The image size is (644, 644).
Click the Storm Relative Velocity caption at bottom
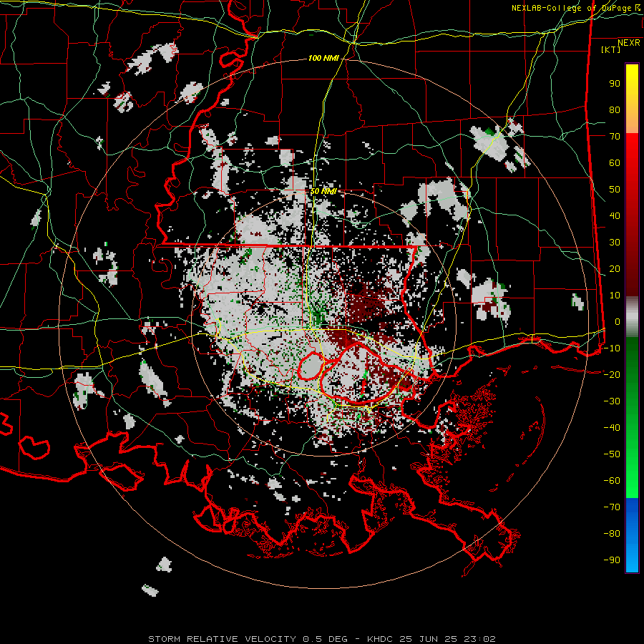click(321, 639)
